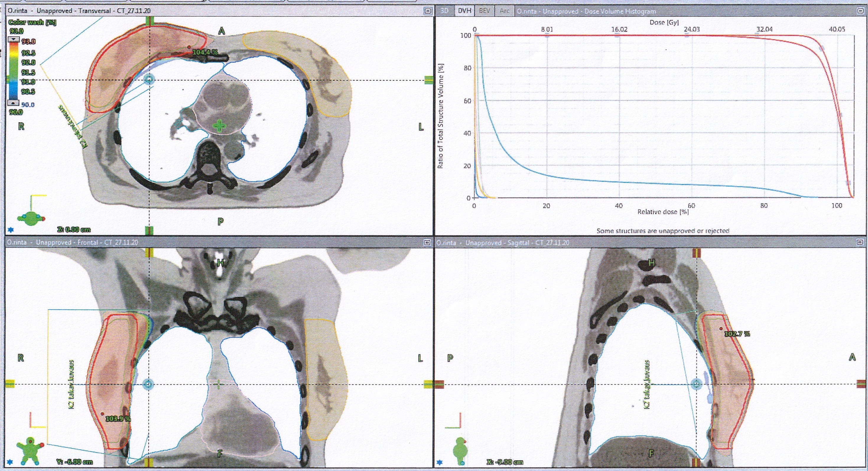Maximize the Frontal view pane
The height and width of the screenshot is (471, 868).
point(427,242)
